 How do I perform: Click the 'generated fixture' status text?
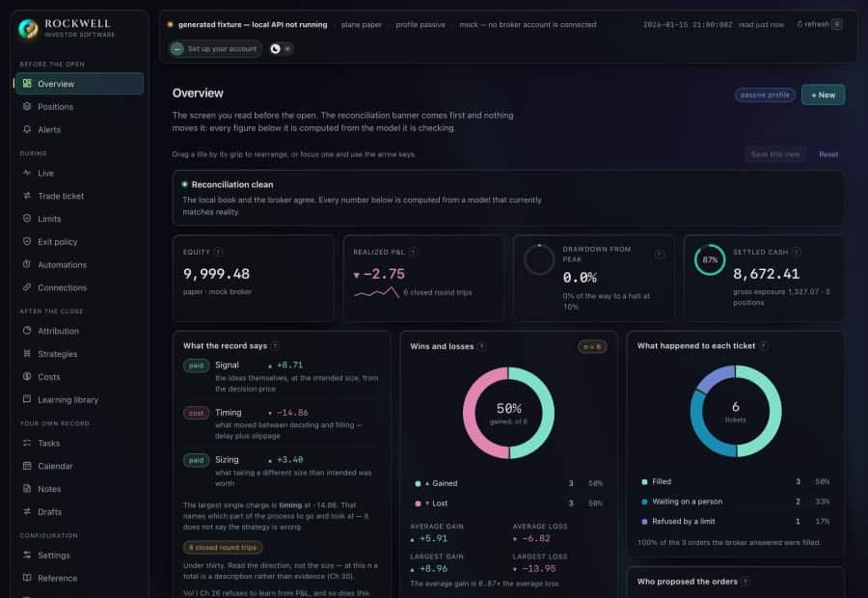(253, 25)
